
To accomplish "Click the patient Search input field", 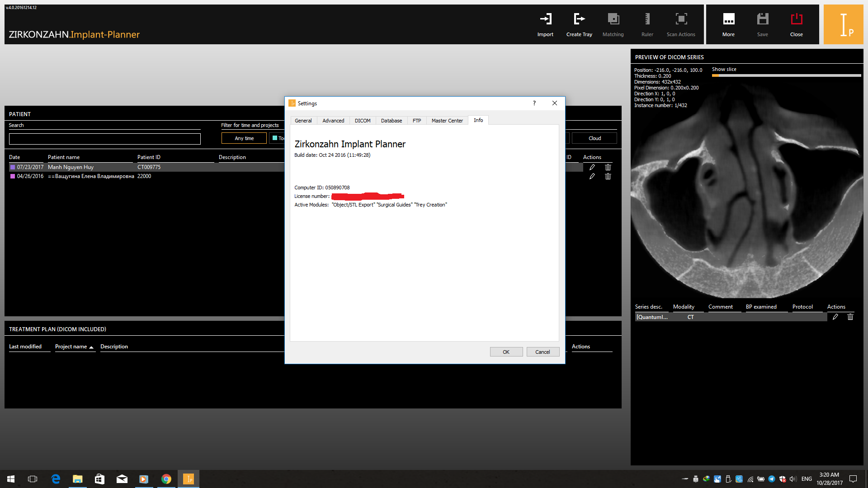I will coord(105,139).
